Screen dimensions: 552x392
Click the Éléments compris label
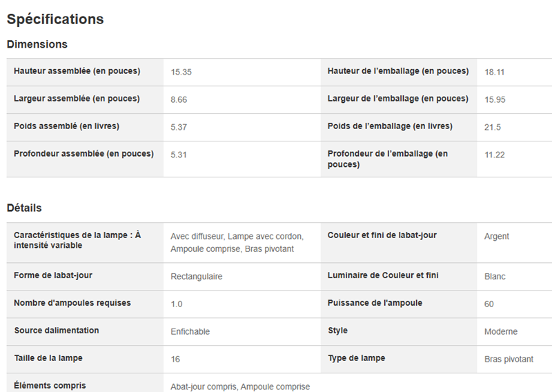[50, 386]
